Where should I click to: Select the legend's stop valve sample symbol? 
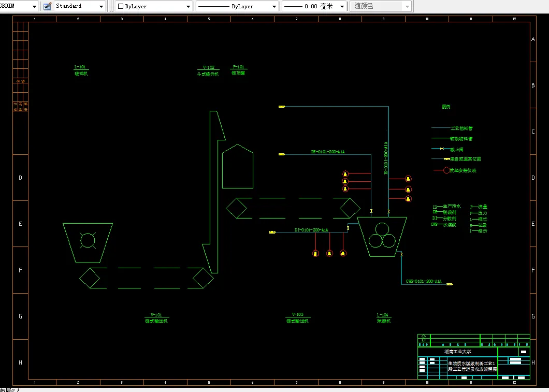pyautogui.click(x=442, y=149)
